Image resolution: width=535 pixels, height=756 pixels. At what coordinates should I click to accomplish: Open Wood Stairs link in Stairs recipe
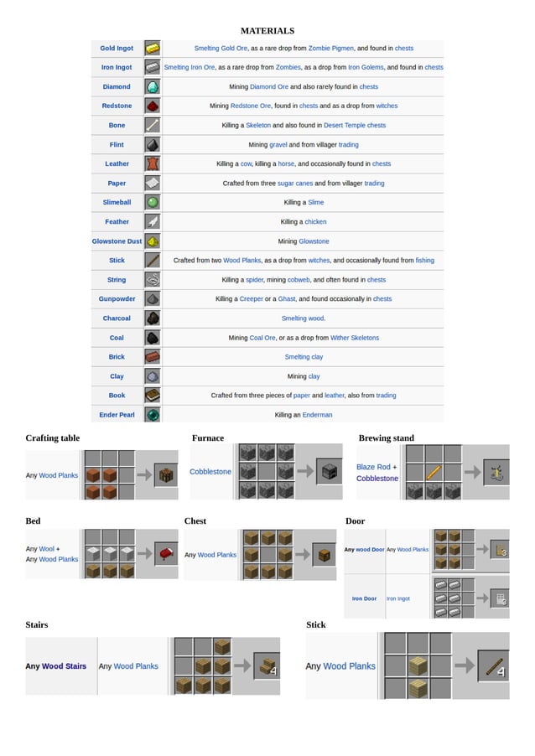(x=65, y=665)
